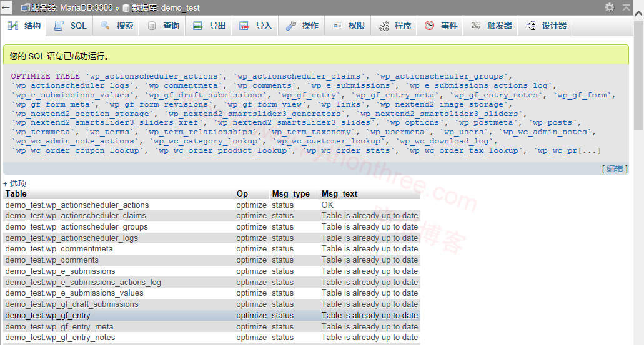Click the 程序 routines icon

tap(384, 26)
